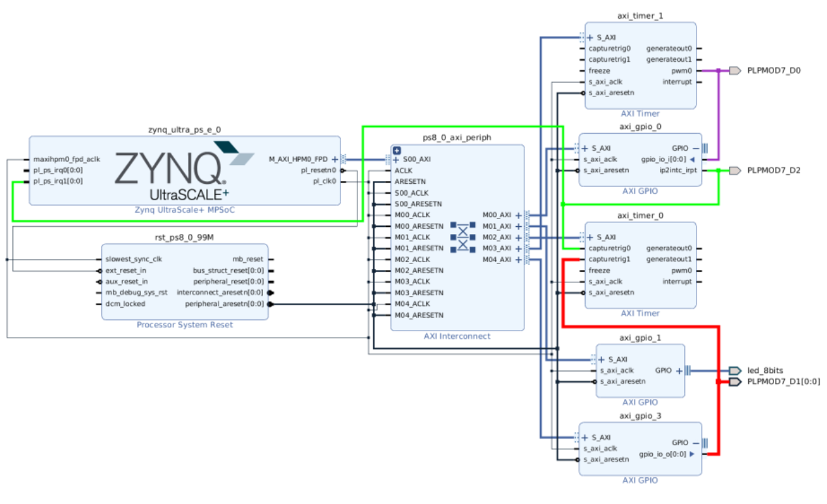Collapse the GPIO interface minus on axi_gpio_3

[696, 443]
